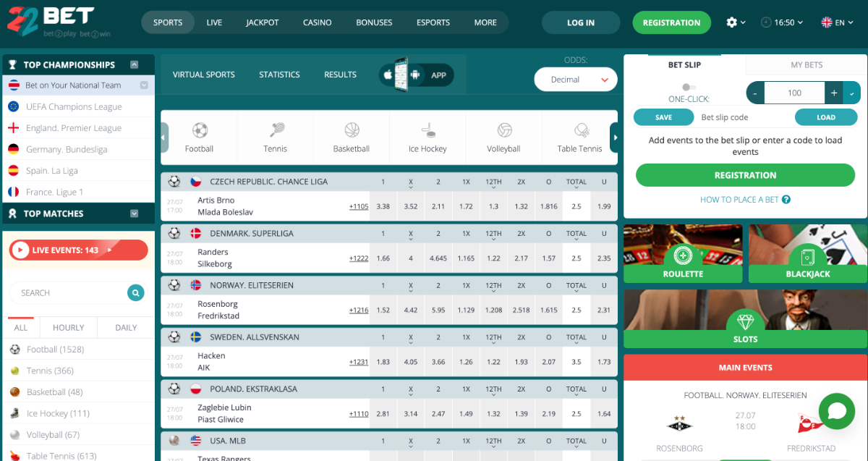
Task: Click the search magnifier button
Action: coord(135,292)
